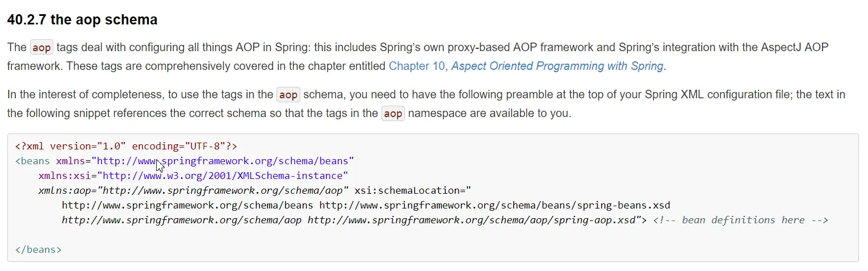This screenshot has height=271, width=868.
Task: Click the closing </beans> tag
Action: coord(38,249)
